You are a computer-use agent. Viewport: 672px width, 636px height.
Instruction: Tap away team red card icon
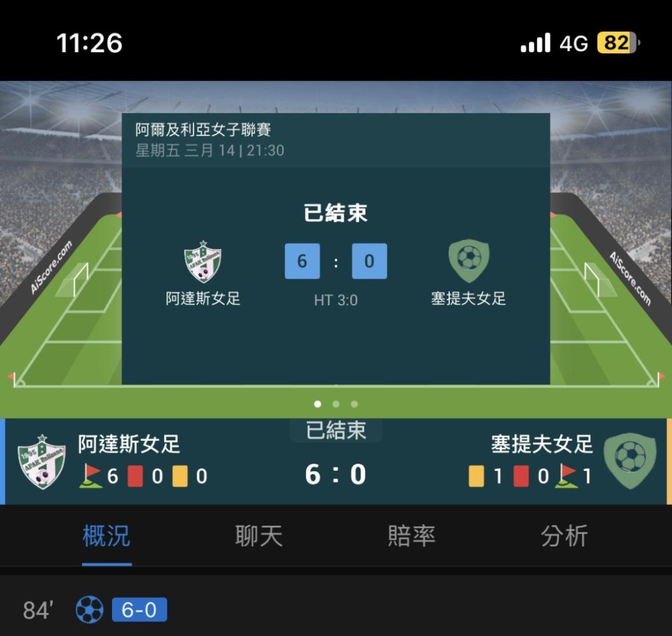tap(521, 476)
